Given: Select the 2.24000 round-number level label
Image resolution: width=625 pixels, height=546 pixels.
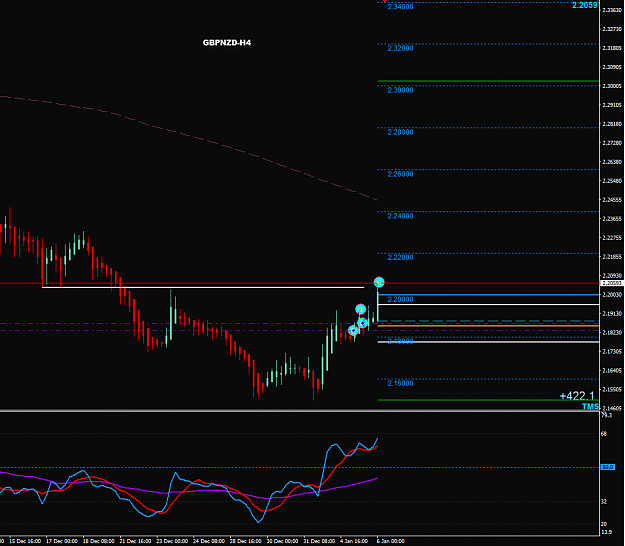Looking at the screenshot, I should tap(400, 216).
